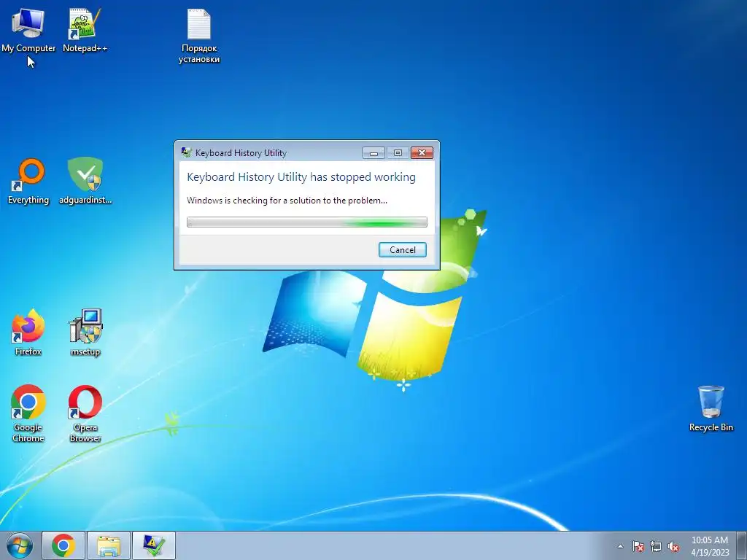The width and height of the screenshot is (747, 560).
Task: Click the network status tray icon
Action: (656, 546)
